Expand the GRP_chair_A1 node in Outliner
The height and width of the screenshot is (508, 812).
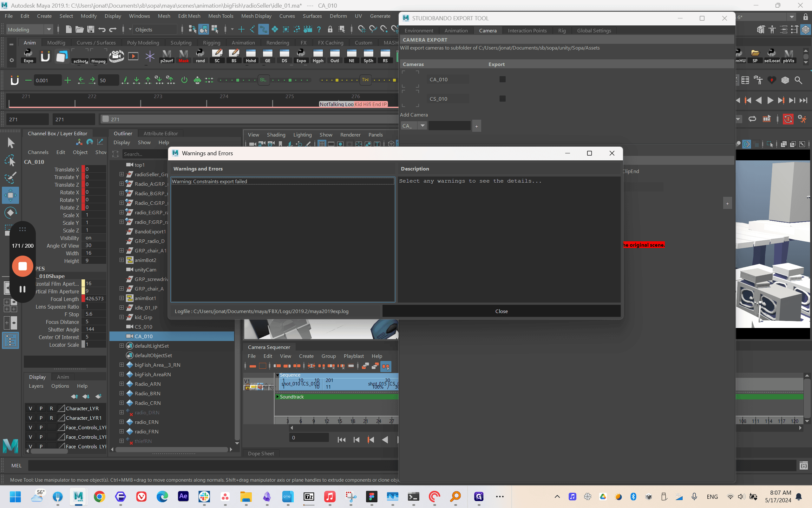click(x=121, y=250)
